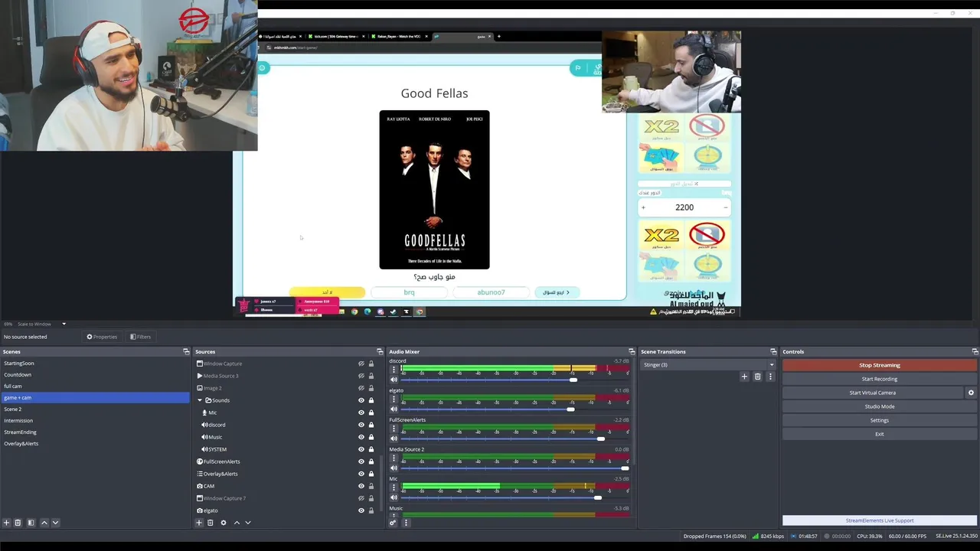Pop out the Audio Mixer dock icon

[x=632, y=351]
